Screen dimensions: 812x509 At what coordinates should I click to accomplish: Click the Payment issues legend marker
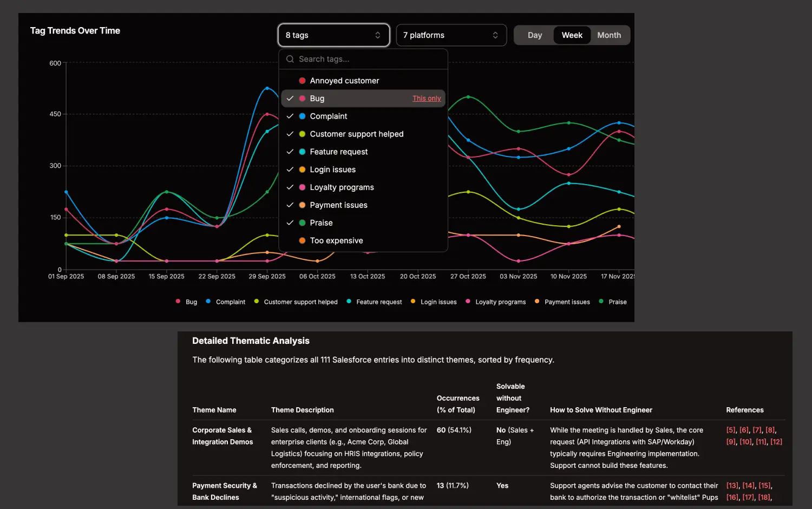(536, 301)
